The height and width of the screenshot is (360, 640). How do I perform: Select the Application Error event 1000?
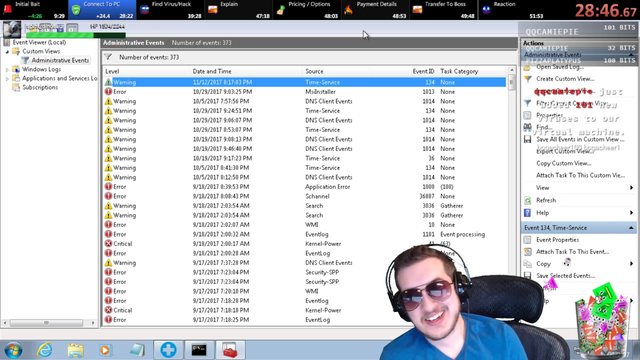(x=304, y=187)
